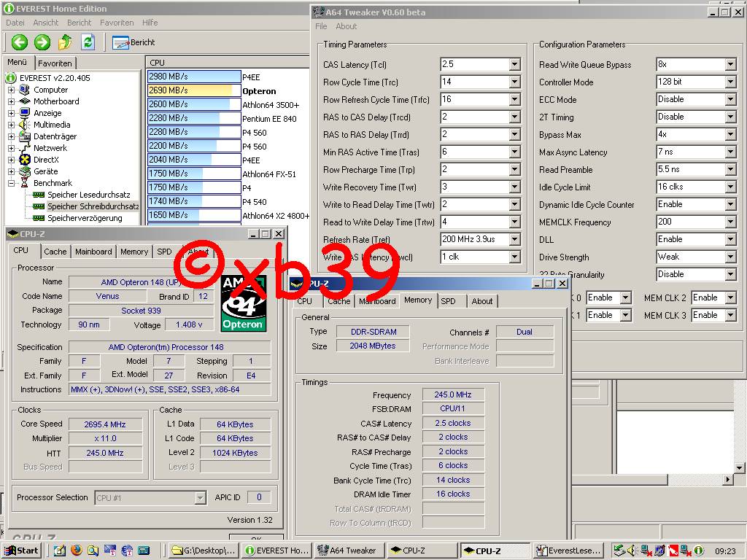Switch to EverestLese taskbar button

[568, 551]
